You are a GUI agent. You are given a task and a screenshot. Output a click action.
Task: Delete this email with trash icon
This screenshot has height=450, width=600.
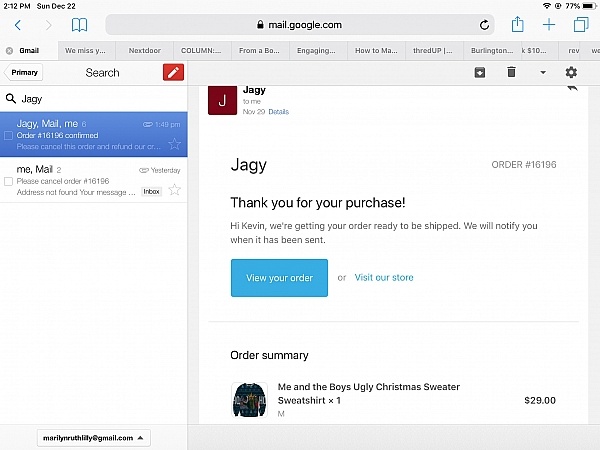click(511, 72)
